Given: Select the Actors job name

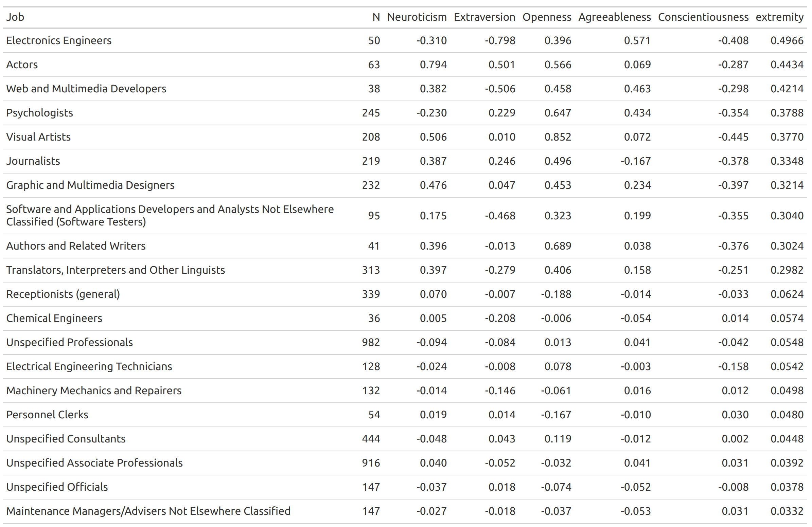Looking at the screenshot, I should point(22,65).
